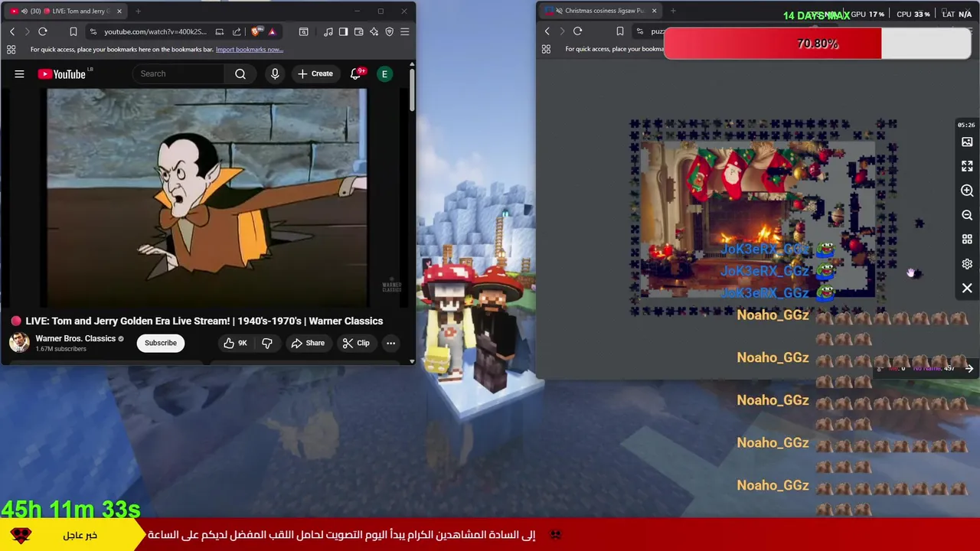Bookmark the YouTube page

point(73,31)
